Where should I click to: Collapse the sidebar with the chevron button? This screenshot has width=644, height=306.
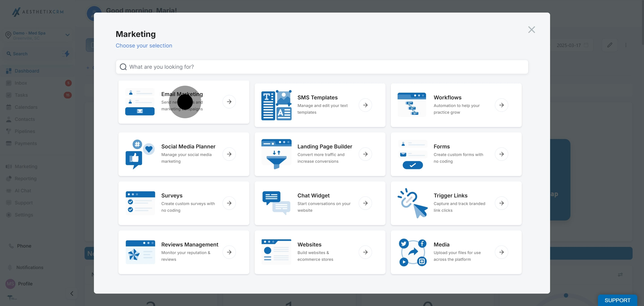click(72, 293)
